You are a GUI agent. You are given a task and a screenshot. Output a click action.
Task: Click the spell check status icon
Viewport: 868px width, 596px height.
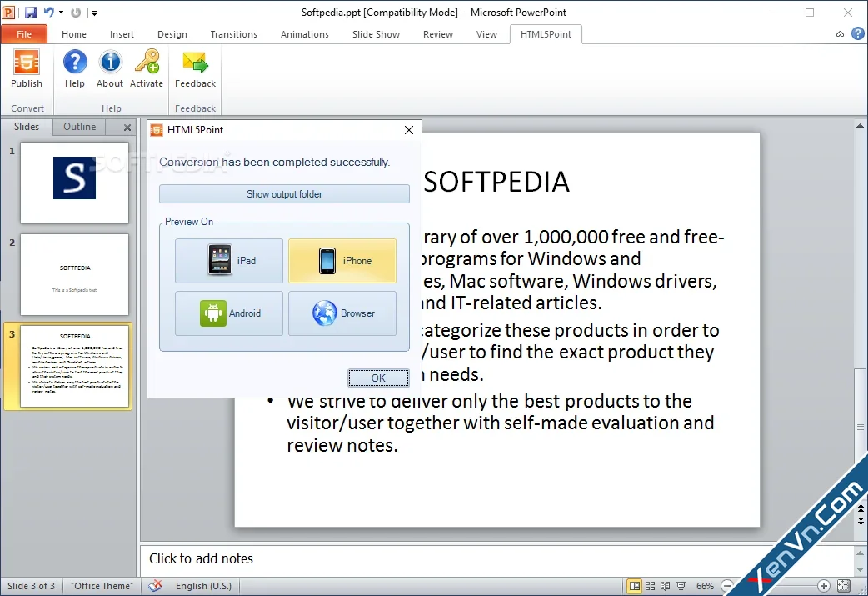pyautogui.click(x=156, y=585)
